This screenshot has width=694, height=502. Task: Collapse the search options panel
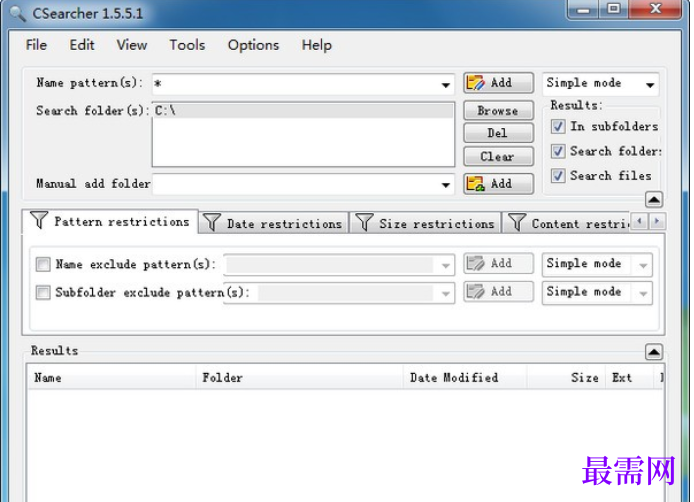[x=654, y=200]
